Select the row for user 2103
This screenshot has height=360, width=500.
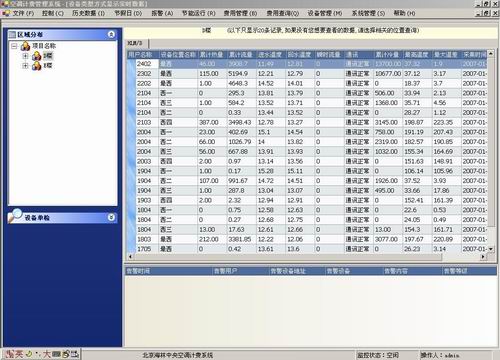(307, 122)
